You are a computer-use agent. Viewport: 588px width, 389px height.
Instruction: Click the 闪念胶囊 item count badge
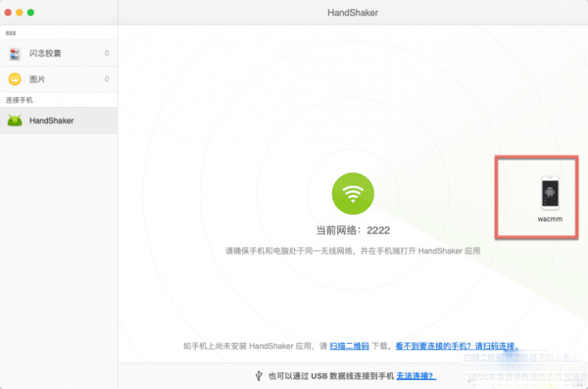pyautogui.click(x=107, y=53)
